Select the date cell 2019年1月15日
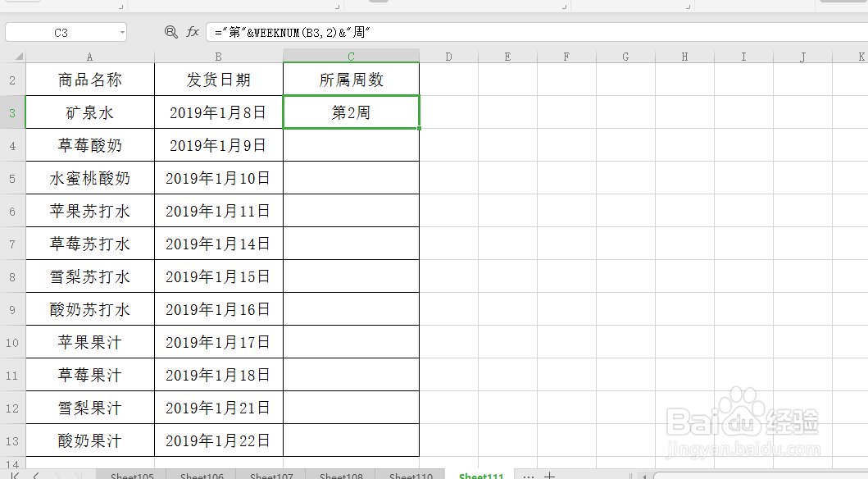868x479 pixels. [x=219, y=276]
